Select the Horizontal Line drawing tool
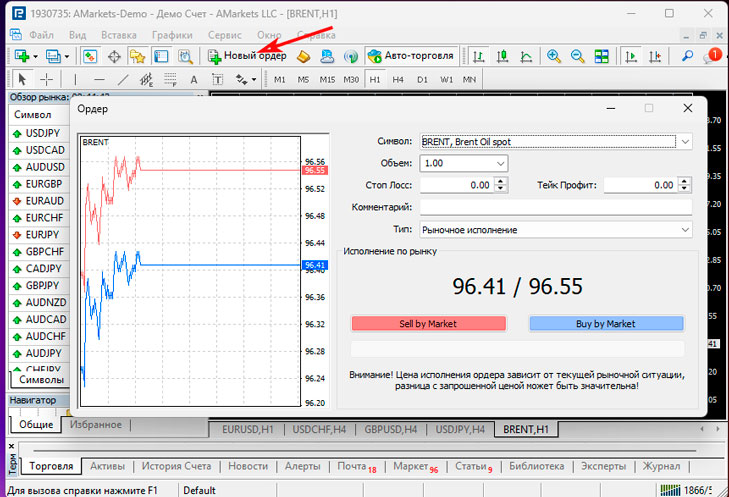The image size is (729, 497). 99,79
